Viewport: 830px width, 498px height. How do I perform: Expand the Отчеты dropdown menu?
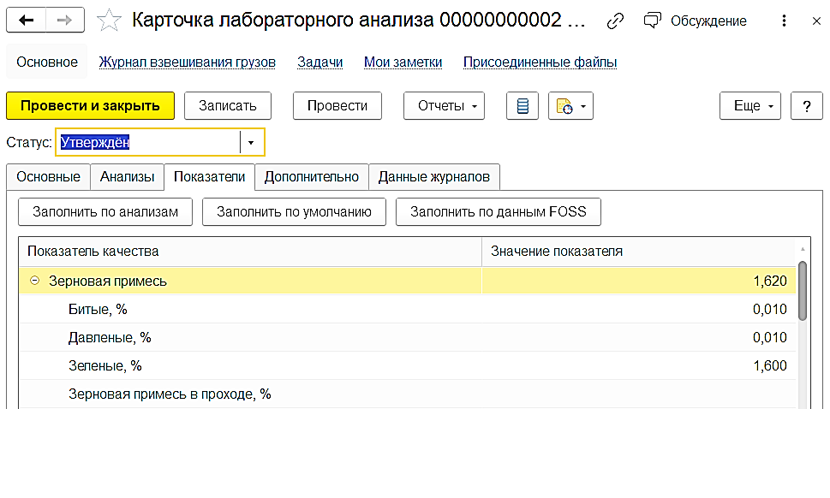pyautogui.click(x=444, y=106)
